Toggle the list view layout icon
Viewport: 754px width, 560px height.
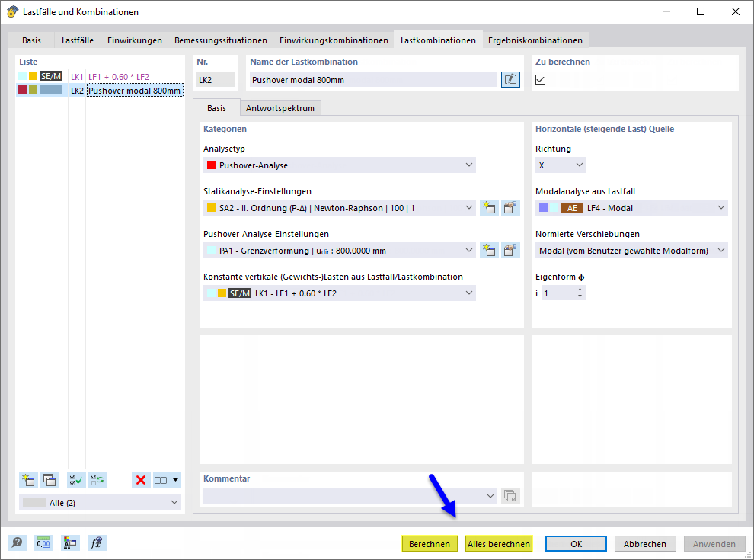tap(161, 480)
